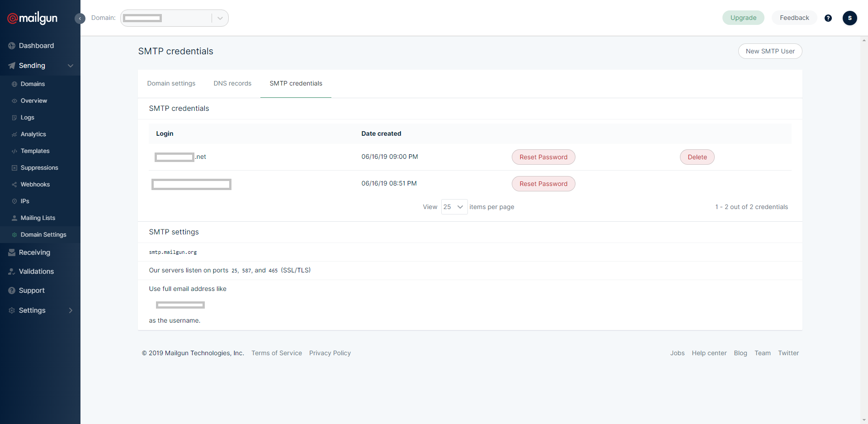868x424 pixels.
Task: Switch to the DNS records tab
Action: click(x=232, y=83)
